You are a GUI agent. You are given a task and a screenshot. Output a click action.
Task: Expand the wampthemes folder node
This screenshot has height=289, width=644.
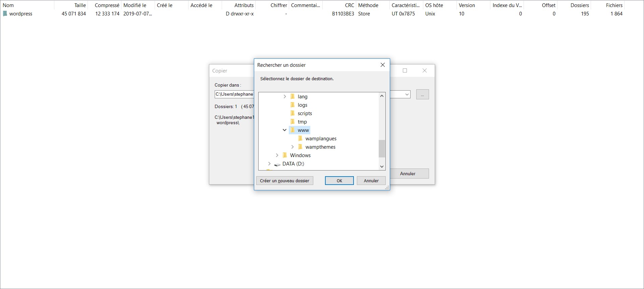(x=292, y=147)
